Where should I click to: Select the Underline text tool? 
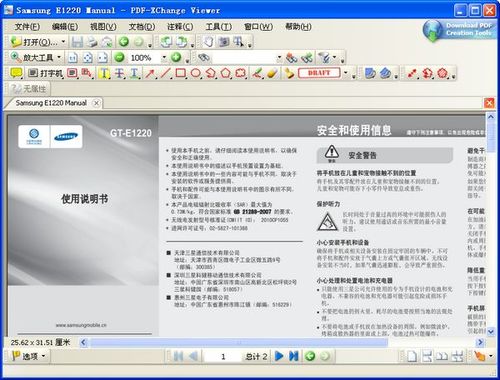(x=134, y=73)
